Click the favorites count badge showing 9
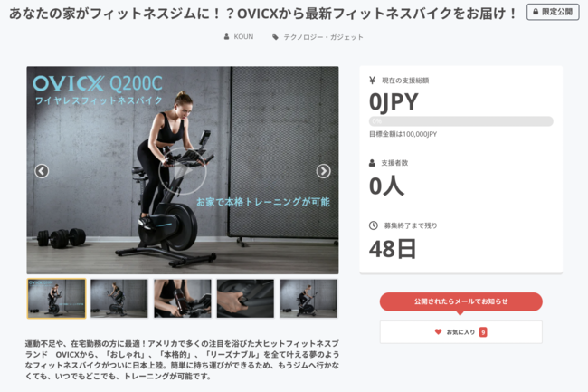 pyautogui.click(x=483, y=332)
